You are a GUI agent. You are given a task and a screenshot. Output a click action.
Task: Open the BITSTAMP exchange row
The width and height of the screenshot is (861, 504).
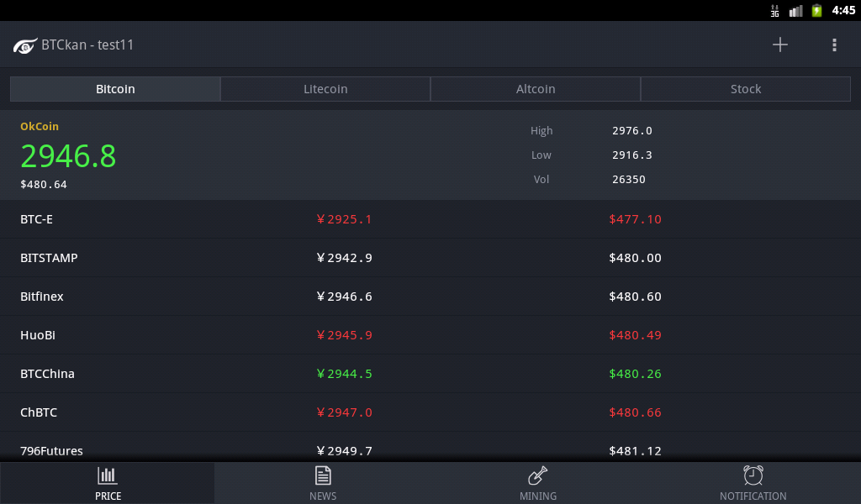click(430, 258)
